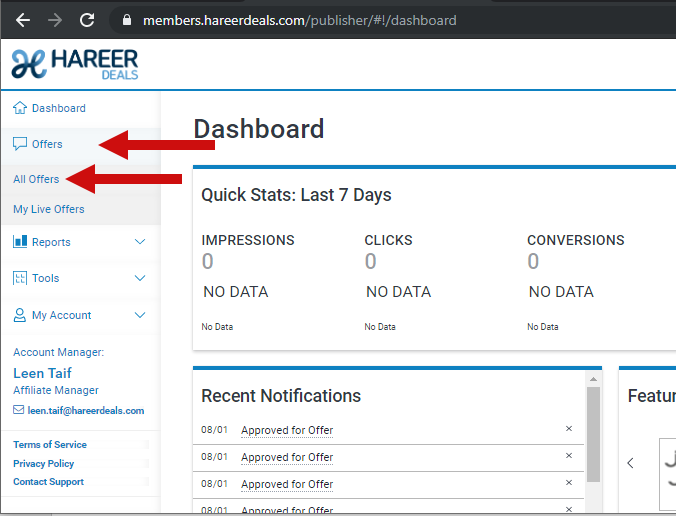Open first Approved for Offer notification
The image size is (676, 516).
pyautogui.click(x=287, y=430)
